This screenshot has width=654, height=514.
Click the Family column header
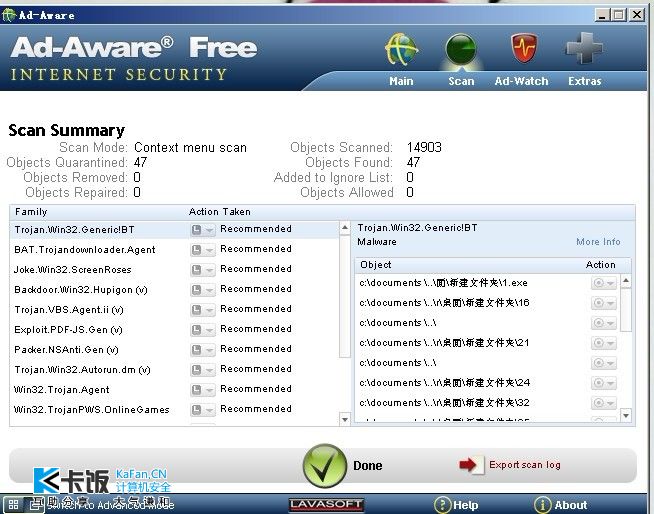pos(31,212)
